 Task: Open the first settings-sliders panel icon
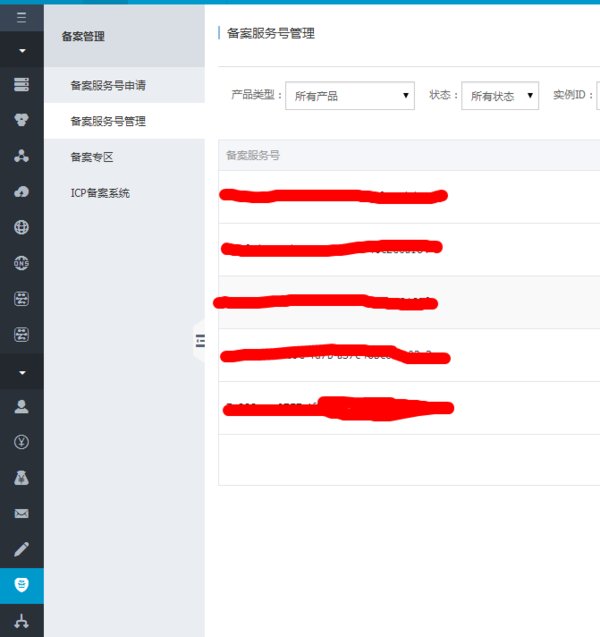22,299
